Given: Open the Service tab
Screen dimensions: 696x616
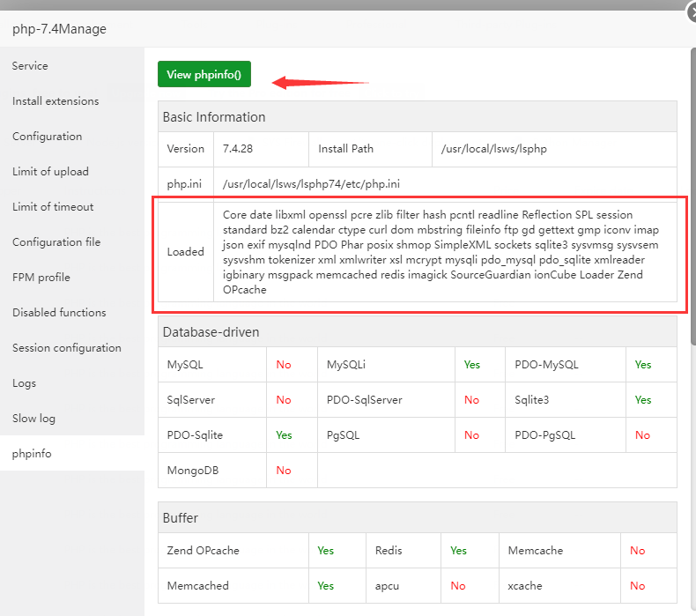Looking at the screenshot, I should [31, 66].
